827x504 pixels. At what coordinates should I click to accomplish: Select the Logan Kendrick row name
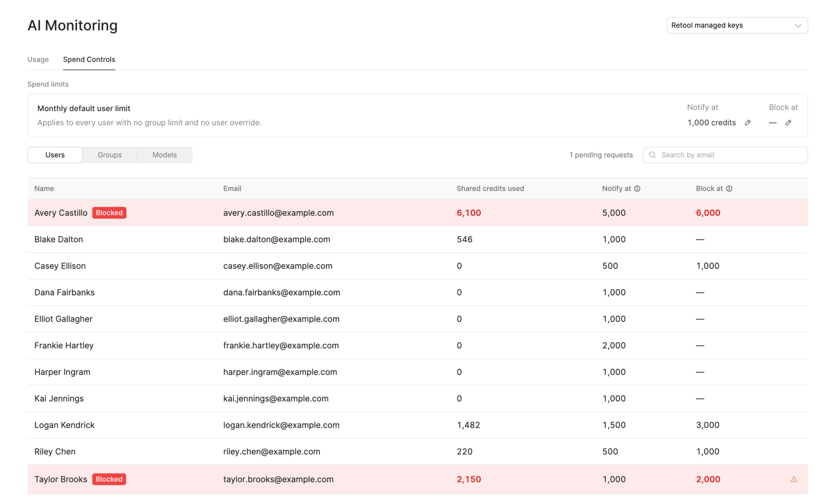click(64, 425)
